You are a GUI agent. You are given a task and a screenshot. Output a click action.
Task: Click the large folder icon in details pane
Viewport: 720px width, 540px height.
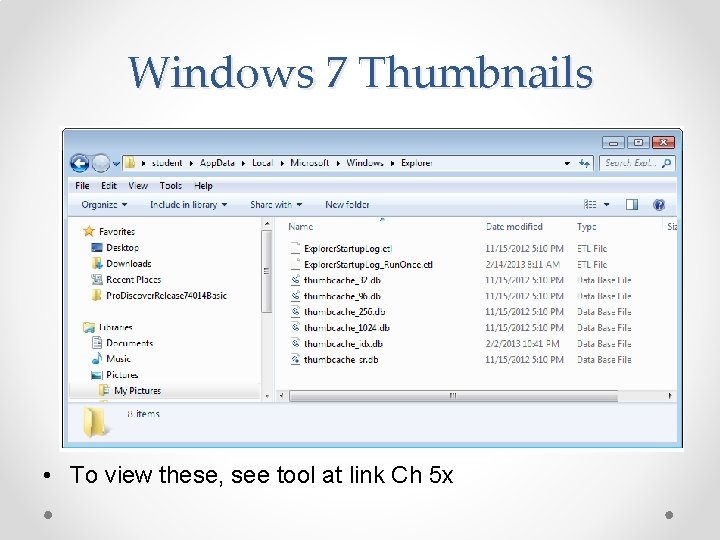(95, 422)
